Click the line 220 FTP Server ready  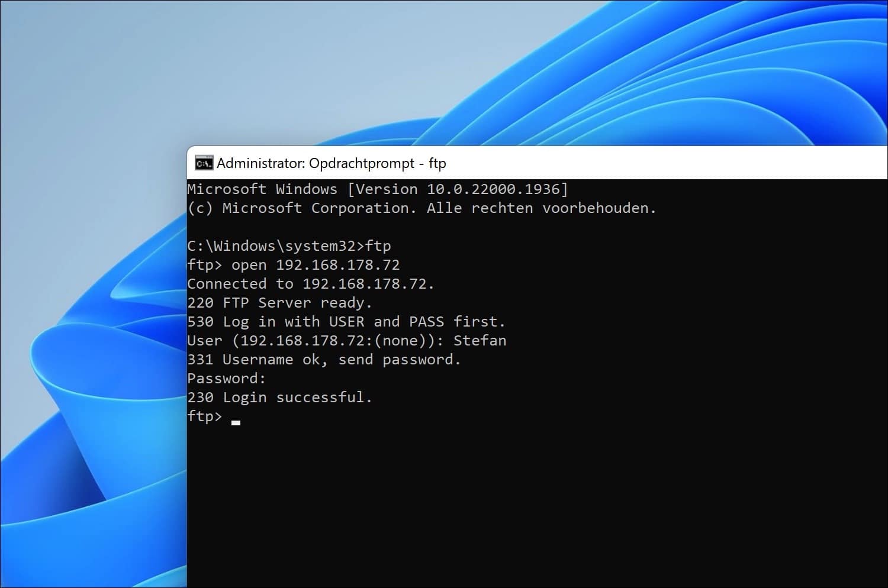click(279, 303)
